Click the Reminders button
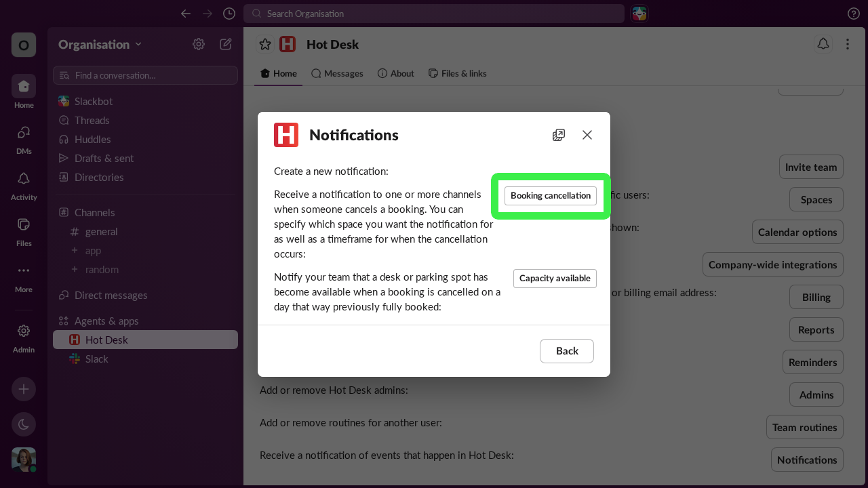Image resolution: width=868 pixels, height=488 pixels. 813,362
